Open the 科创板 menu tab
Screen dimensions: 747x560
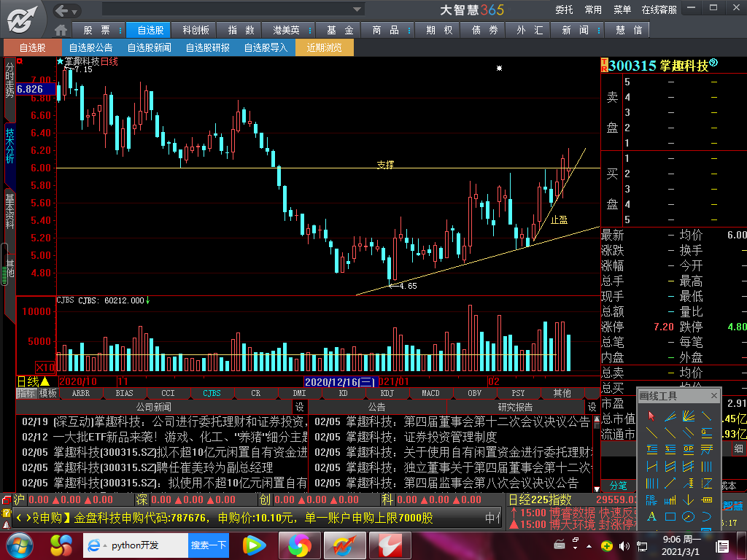click(x=196, y=31)
